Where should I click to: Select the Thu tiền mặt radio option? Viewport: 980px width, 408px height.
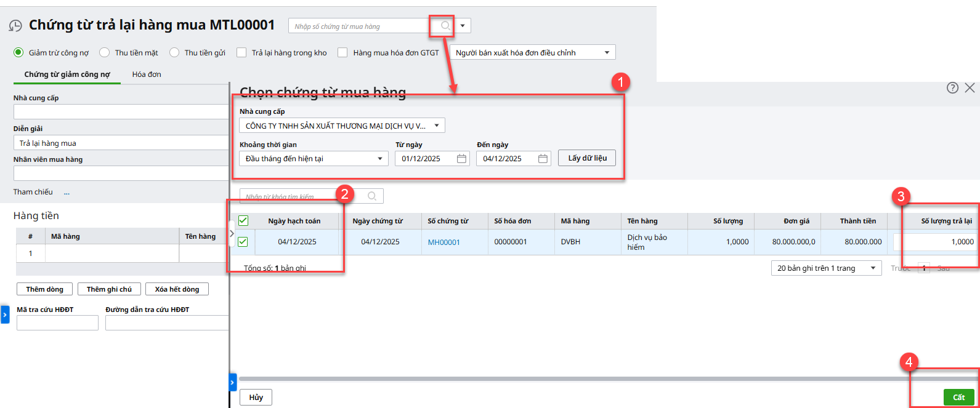(105, 53)
